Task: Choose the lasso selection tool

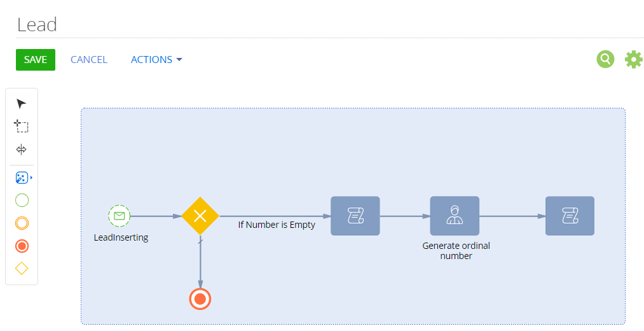Action: (22, 126)
